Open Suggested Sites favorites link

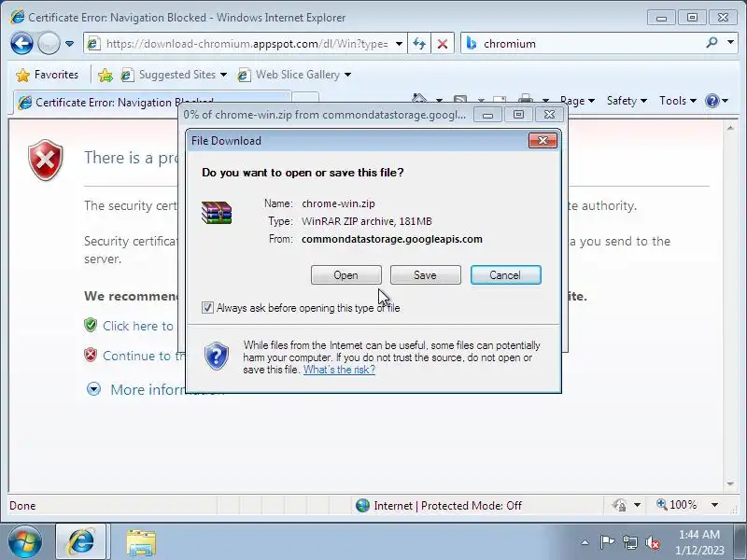(x=174, y=75)
